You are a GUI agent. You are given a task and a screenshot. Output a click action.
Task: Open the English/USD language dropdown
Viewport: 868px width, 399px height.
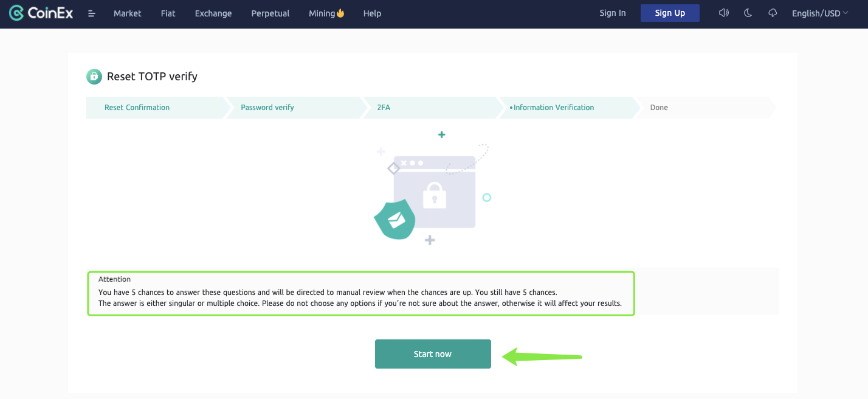tap(819, 13)
